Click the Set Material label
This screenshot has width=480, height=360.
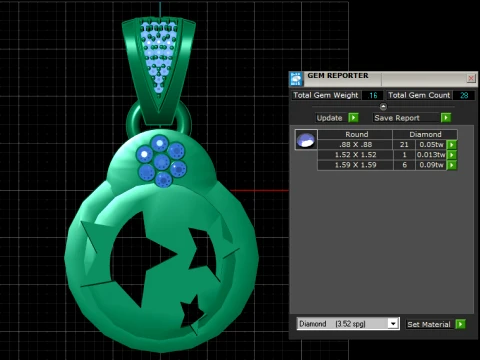[429, 324]
